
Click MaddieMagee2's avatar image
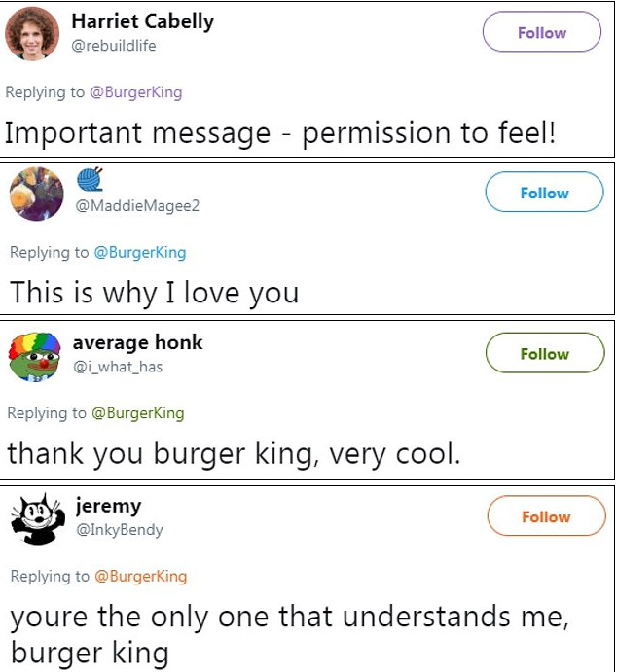coord(37,195)
